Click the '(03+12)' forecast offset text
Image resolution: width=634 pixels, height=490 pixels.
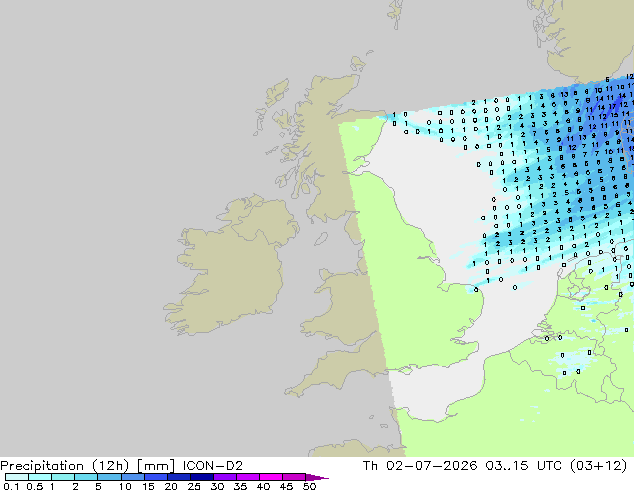598,466
